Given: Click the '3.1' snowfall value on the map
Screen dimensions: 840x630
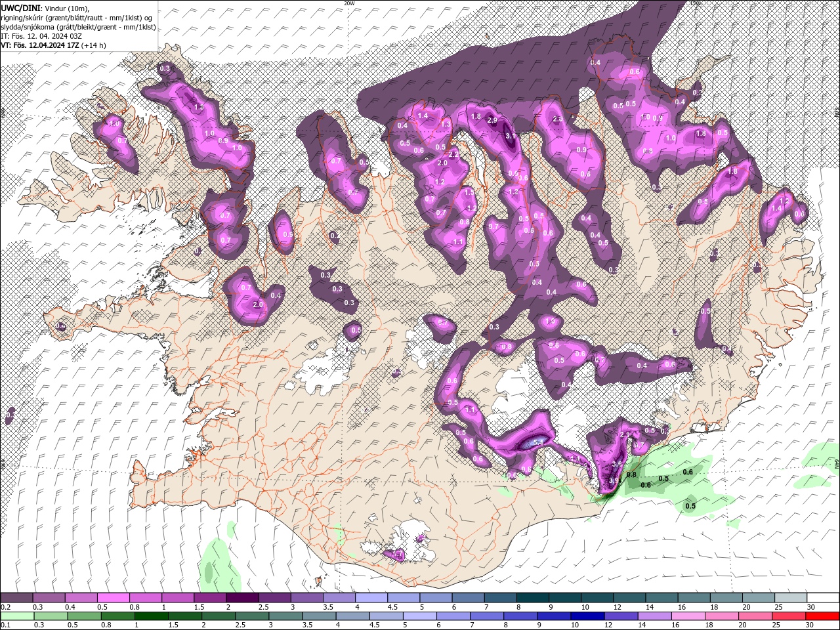Looking at the screenshot, I should click(510, 136).
